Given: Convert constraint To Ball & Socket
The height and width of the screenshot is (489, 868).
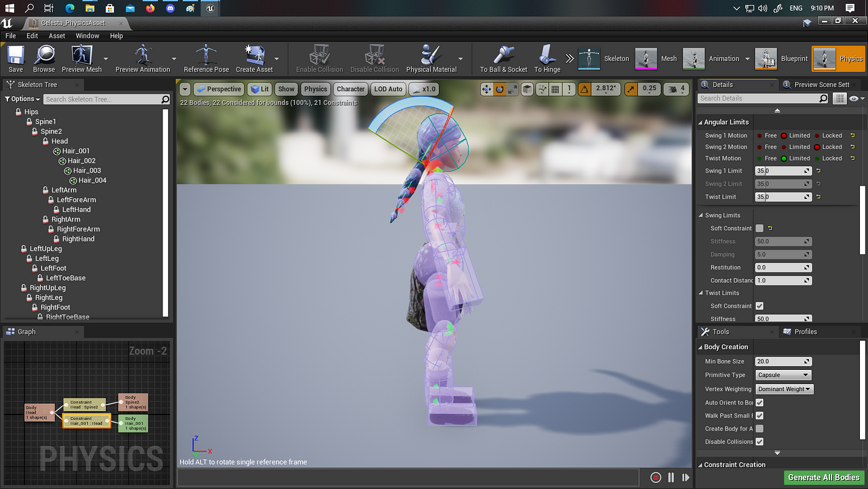Looking at the screenshot, I should click(503, 59).
